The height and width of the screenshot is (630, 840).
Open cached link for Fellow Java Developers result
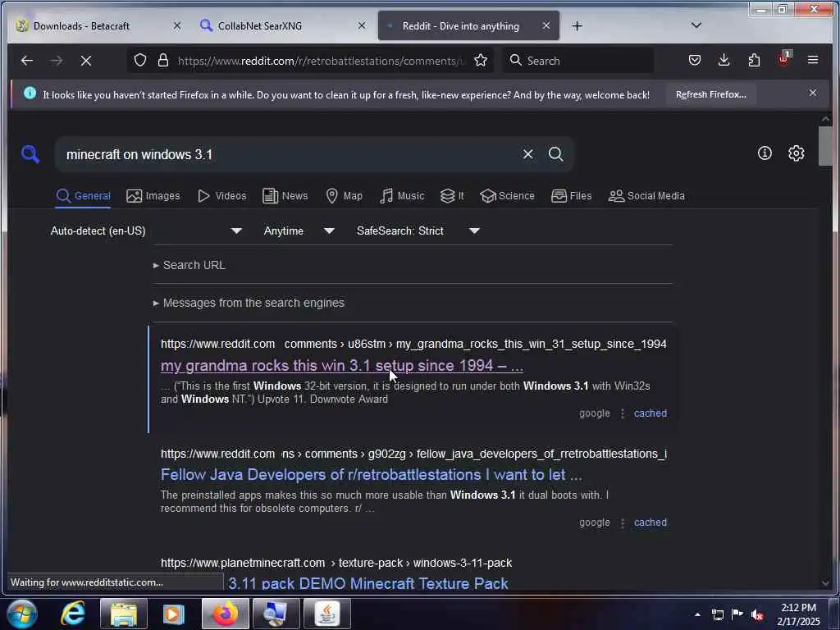[651, 523]
